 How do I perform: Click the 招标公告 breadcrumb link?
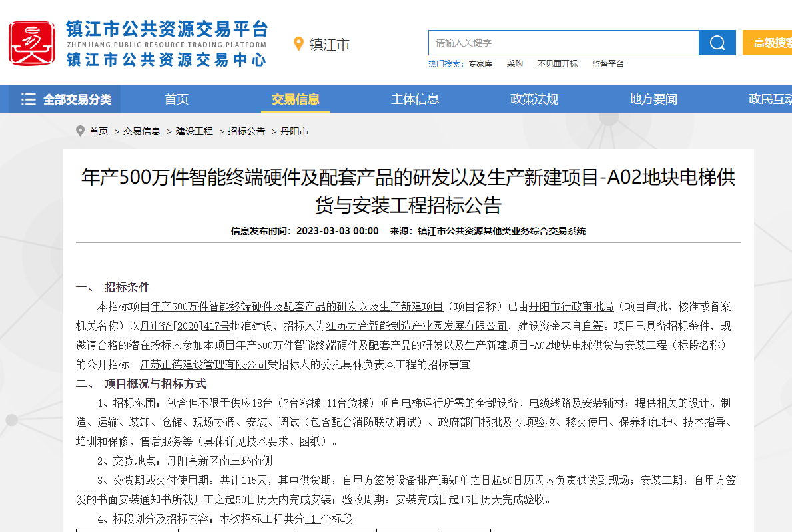(246, 131)
